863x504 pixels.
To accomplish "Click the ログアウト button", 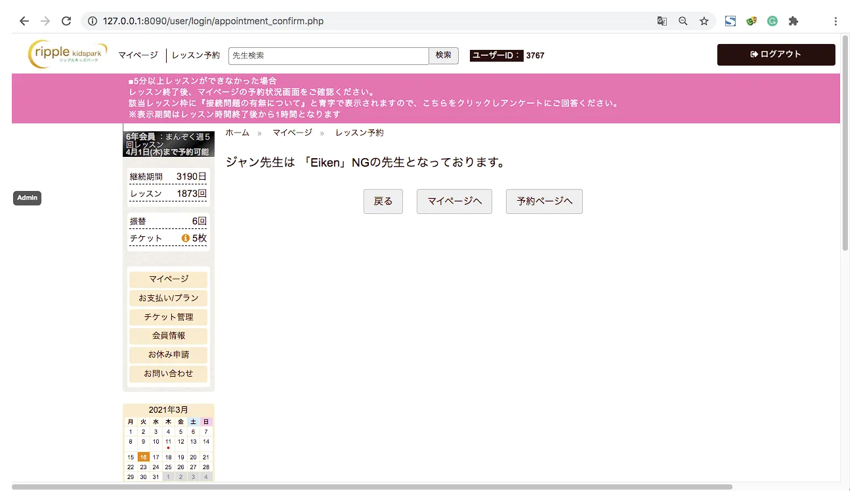I will tap(776, 54).
